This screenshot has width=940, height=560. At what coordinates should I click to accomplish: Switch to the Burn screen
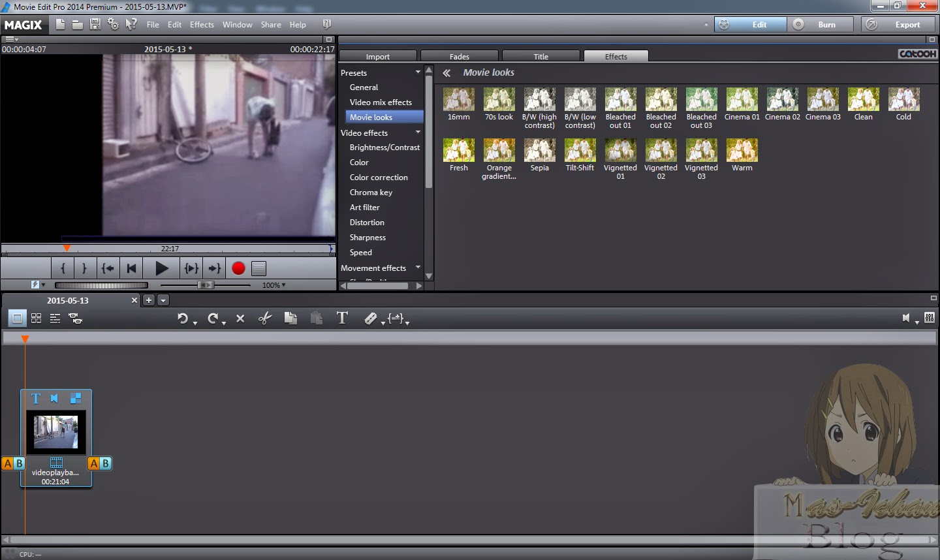click(821, 25)
